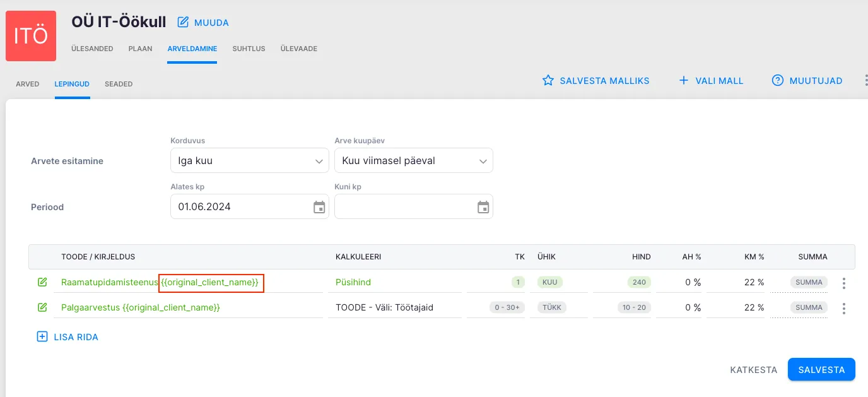Switch to the Seaded sub-tab

pyautogui.click(x=119, y=84)
